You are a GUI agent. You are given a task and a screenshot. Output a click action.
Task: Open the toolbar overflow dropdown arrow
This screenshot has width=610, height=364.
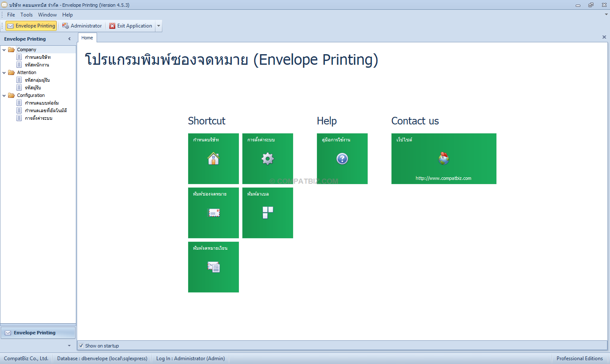[159, 26]
